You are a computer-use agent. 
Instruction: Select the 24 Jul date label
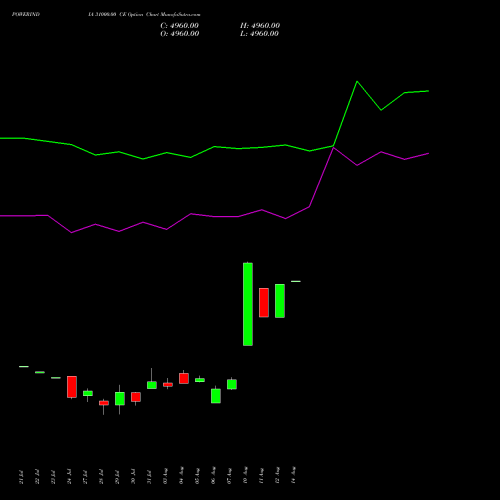click(69, 477)
